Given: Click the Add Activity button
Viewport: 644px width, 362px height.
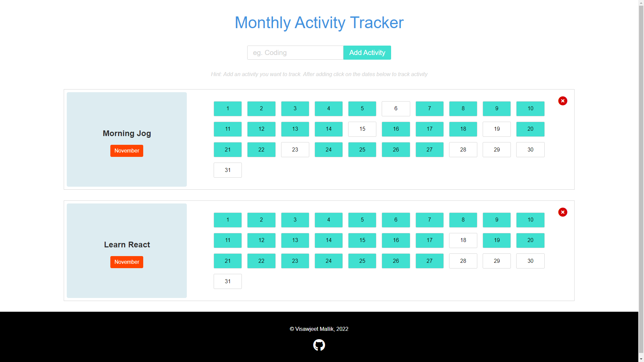Looking at the screenshot, I should (367, 53).
